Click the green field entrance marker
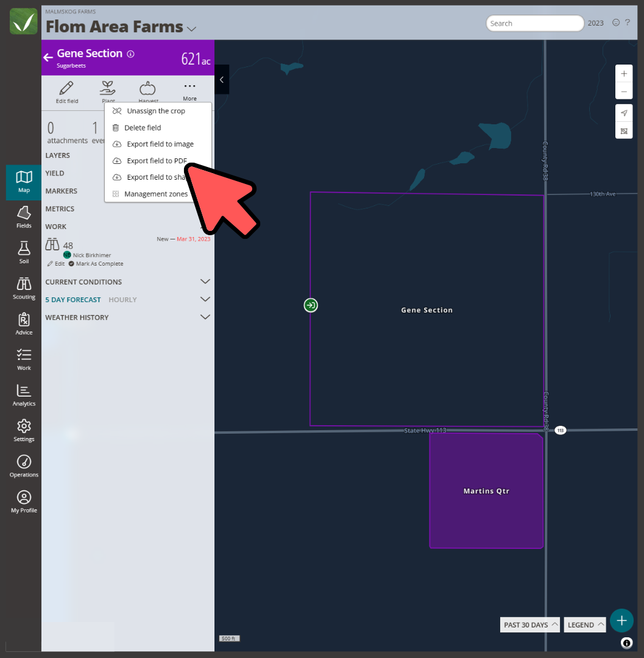Viewport: 644px width, 658px height. click(311, 305)
